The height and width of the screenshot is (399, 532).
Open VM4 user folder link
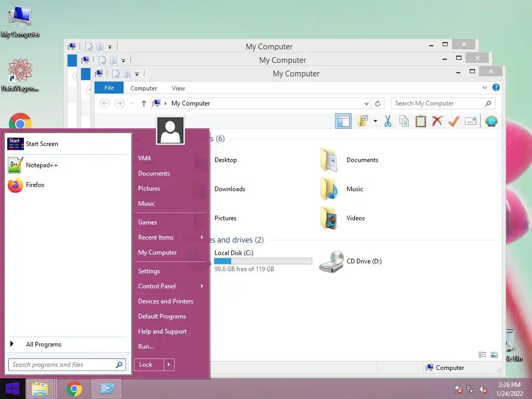(x=144, y=158)
